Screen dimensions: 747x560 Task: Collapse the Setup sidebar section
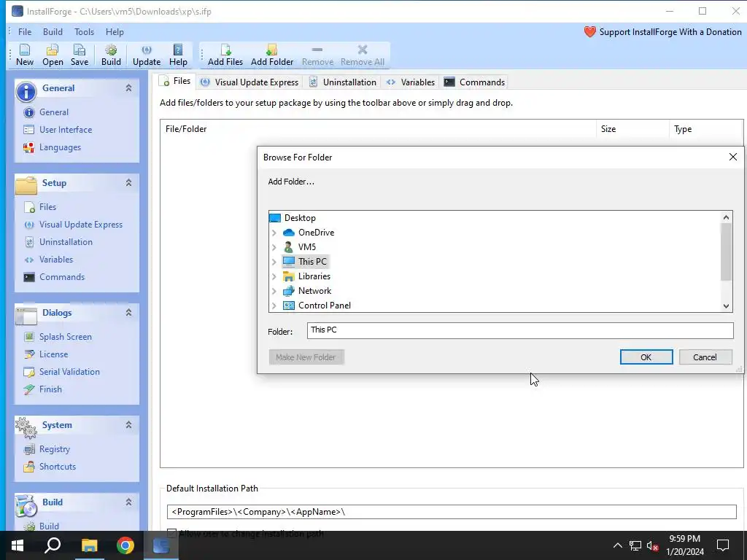click(128, 183)
